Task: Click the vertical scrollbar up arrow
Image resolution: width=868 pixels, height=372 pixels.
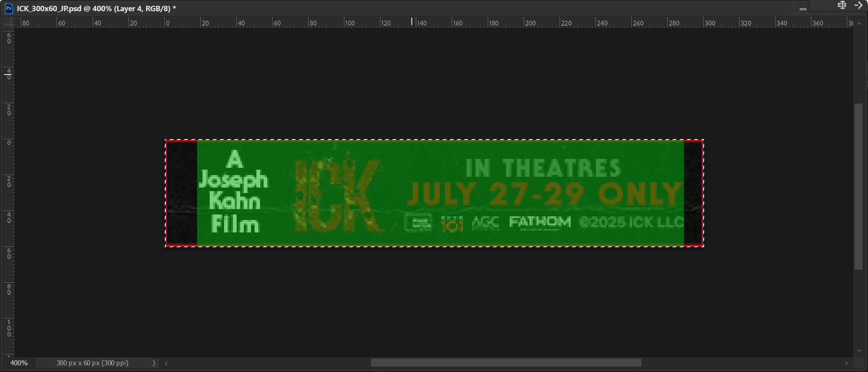Action: pyautogui.click(x=859, y=23)
